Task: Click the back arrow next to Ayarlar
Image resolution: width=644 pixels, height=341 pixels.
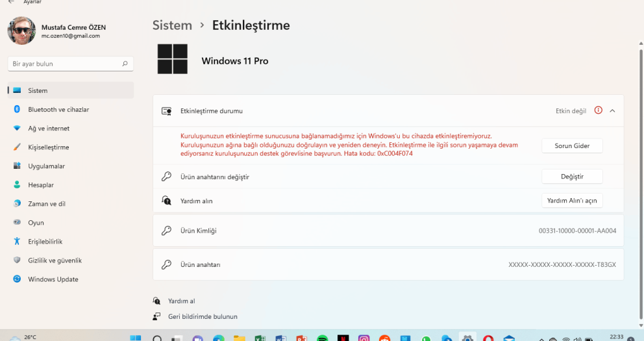Action: (11, 2)
